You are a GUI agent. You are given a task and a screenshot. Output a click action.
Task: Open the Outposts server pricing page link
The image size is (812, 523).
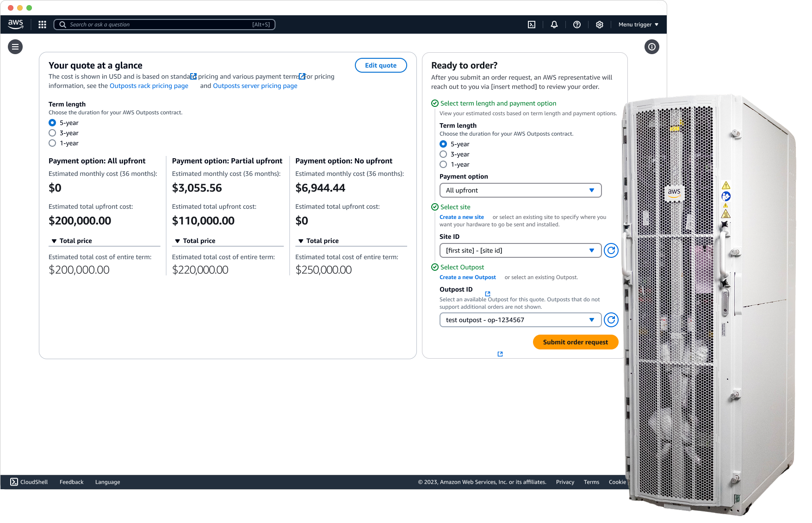pyautogui.click(x=255, y=86)
